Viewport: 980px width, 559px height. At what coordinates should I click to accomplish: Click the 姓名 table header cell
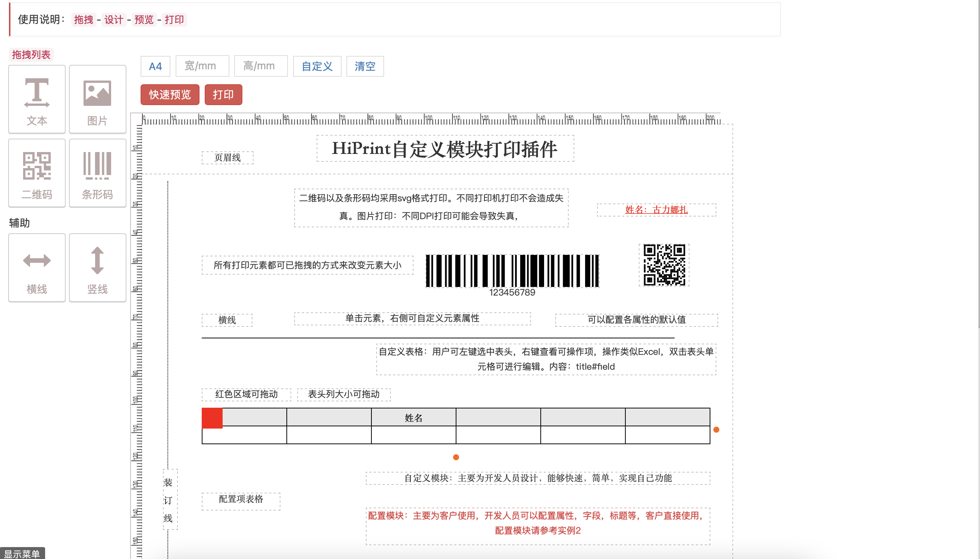pos(413,417)
